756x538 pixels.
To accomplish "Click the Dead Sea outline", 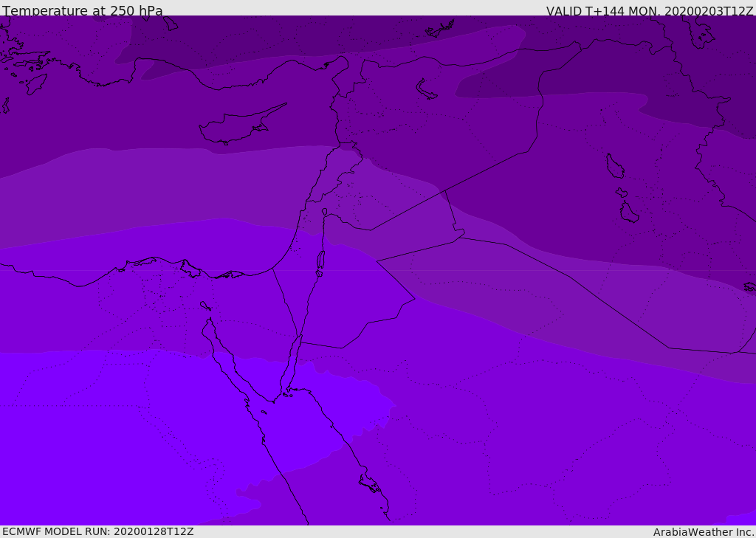I will coord(320,261).
